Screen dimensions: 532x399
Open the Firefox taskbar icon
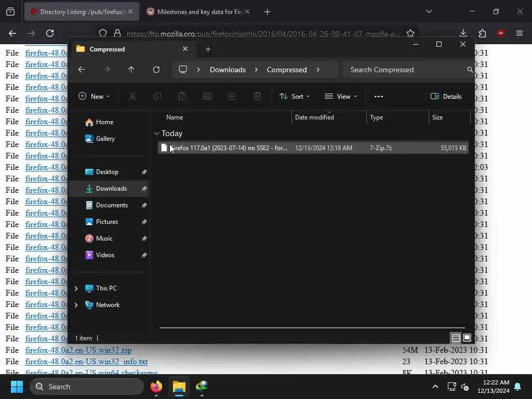[156, 387]
